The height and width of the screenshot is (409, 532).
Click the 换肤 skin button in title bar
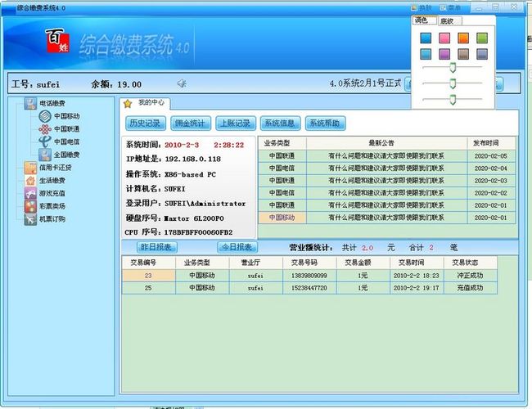tap(422, 7)
